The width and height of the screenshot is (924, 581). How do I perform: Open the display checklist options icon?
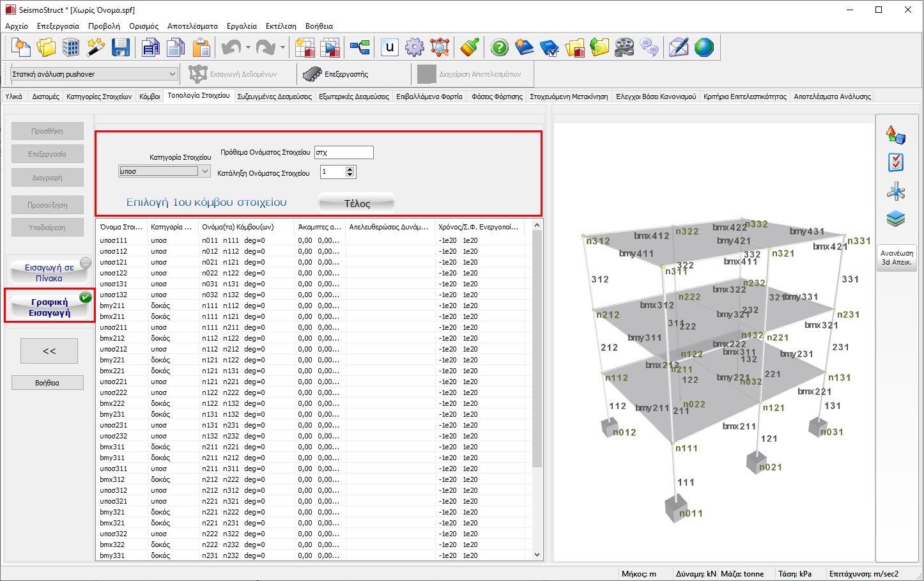pos(896,162)
